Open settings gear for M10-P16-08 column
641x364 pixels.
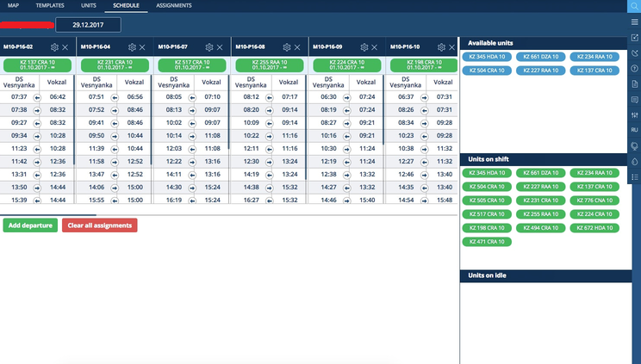point(288,47)
